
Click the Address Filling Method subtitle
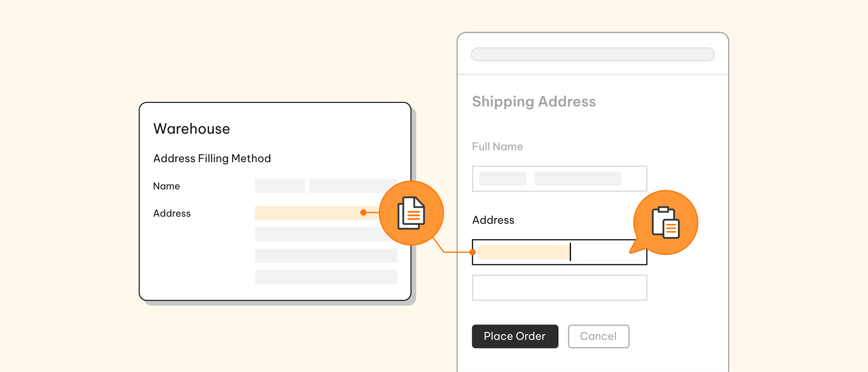pos(212,158)
